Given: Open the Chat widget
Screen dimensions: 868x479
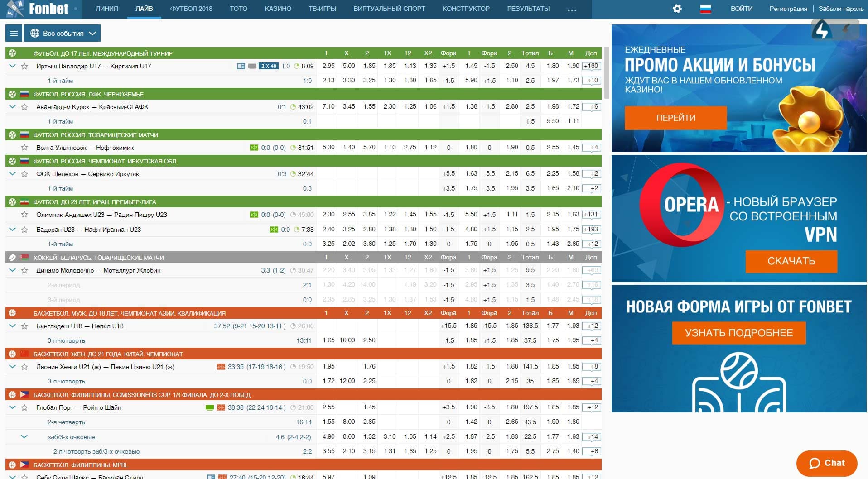Looking at the screenshot, I should tap(827, 463).
